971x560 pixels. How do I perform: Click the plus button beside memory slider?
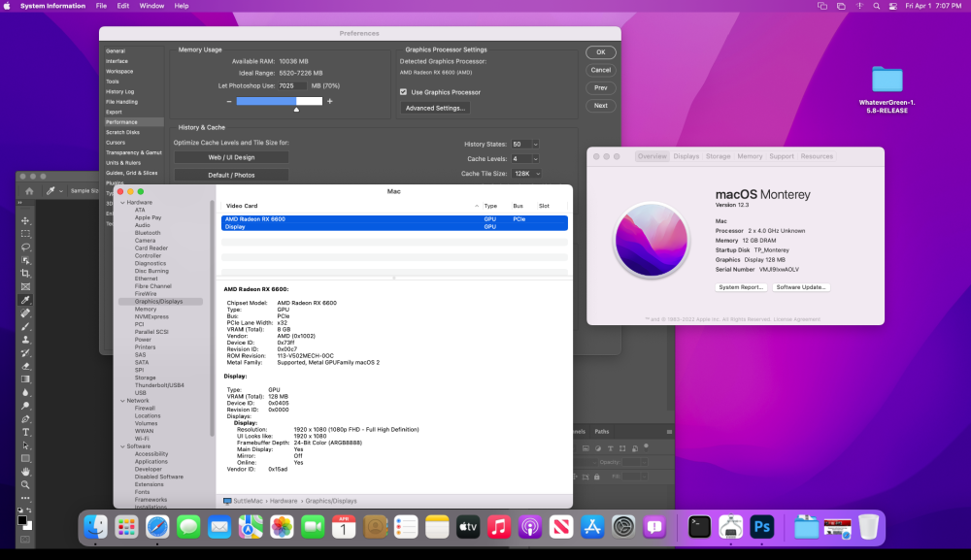click(329, 101)
